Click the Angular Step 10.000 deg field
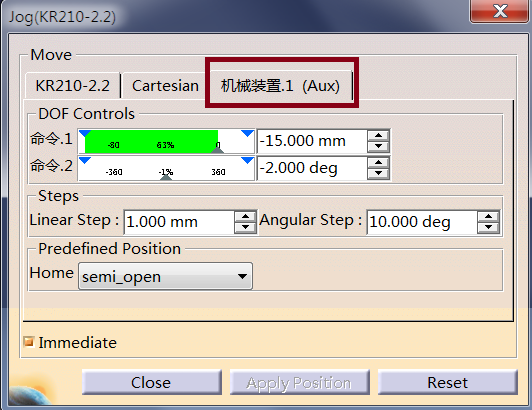This screenshot has width=532, height=410. coord(422,222)
